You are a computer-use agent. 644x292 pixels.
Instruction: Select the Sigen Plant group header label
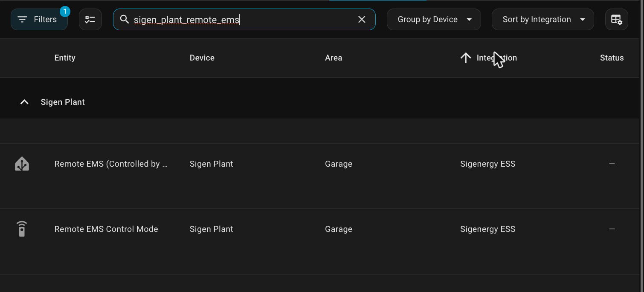click(x=63, y=102)
